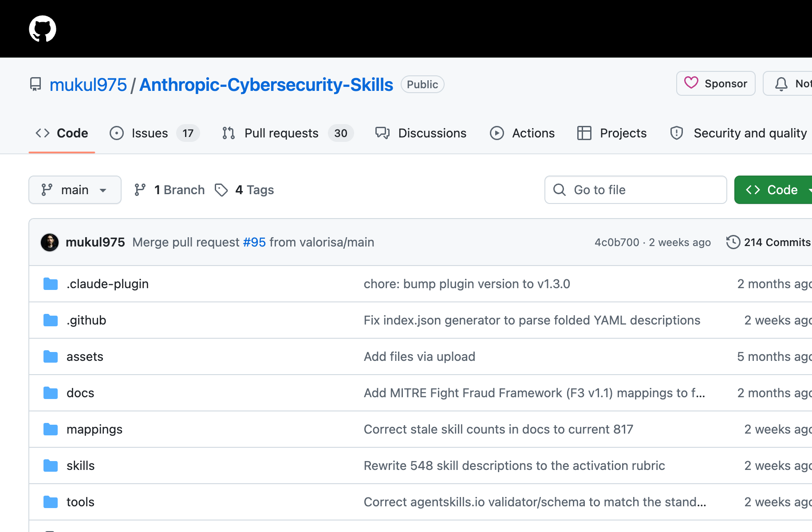Open commit 'Fix index.json generator' message

(x=532, y=320)
